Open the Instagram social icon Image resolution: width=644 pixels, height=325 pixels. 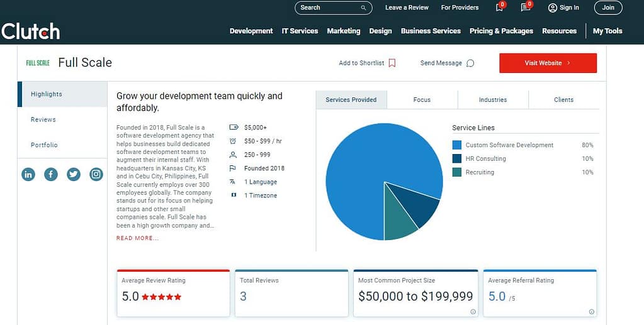tap(96, 175)
